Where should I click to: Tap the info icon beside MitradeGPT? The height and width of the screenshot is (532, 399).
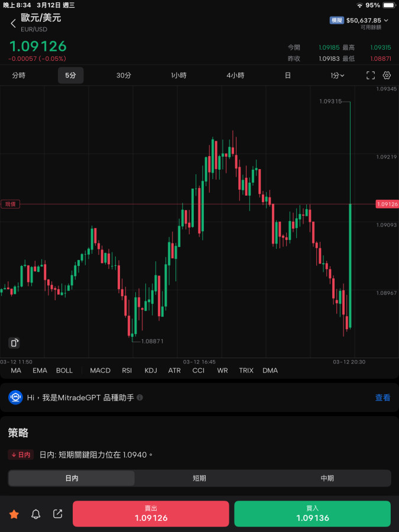140,398
